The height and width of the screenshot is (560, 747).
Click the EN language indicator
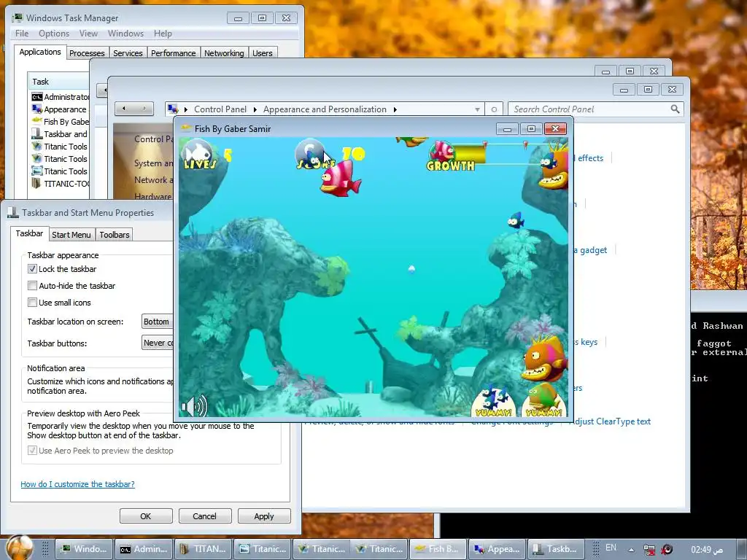pyautogui.click(x=611, y=548)
